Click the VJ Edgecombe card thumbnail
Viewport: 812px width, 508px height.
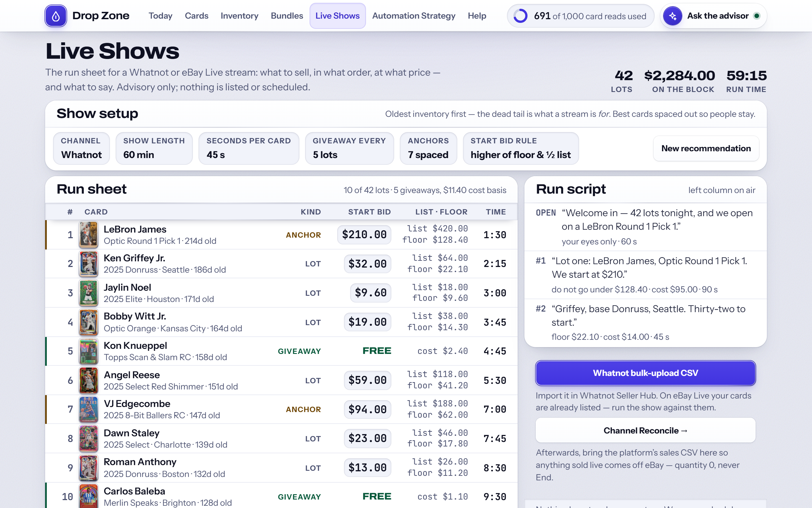89,409
